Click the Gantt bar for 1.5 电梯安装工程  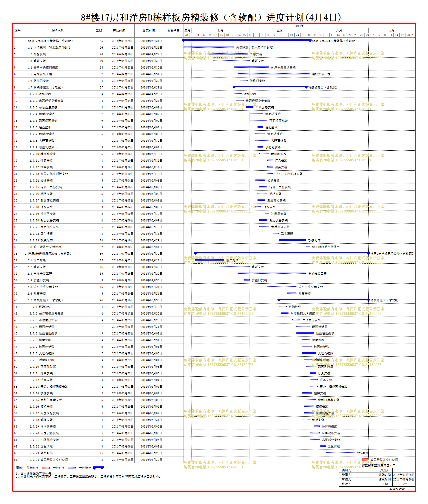click(274, 74)
